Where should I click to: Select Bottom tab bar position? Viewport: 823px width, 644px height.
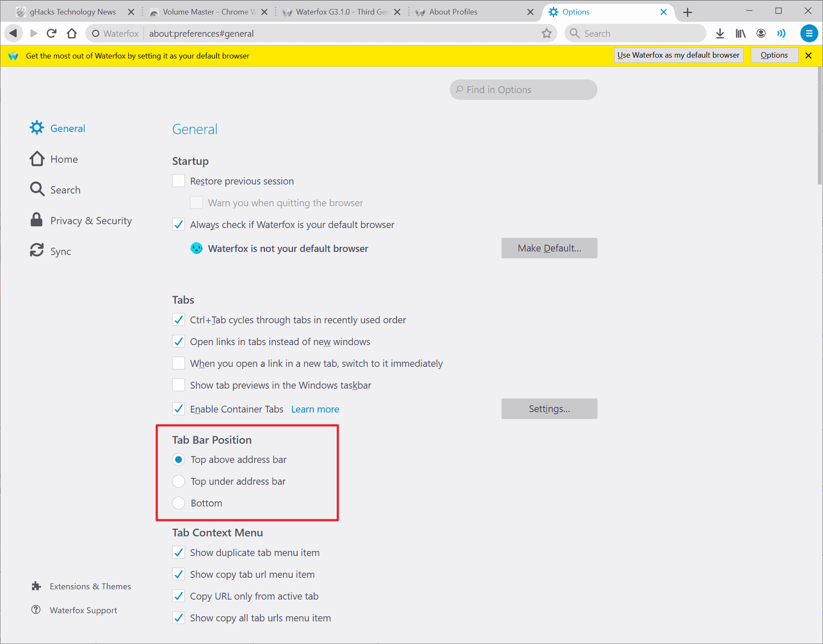point(179,503)
